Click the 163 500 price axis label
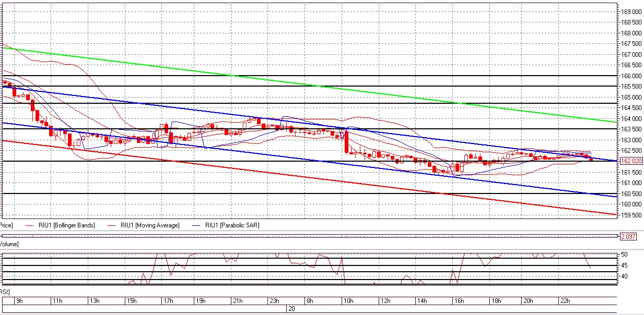This screenshot has height=315, width=644. [x=632, y=129]
